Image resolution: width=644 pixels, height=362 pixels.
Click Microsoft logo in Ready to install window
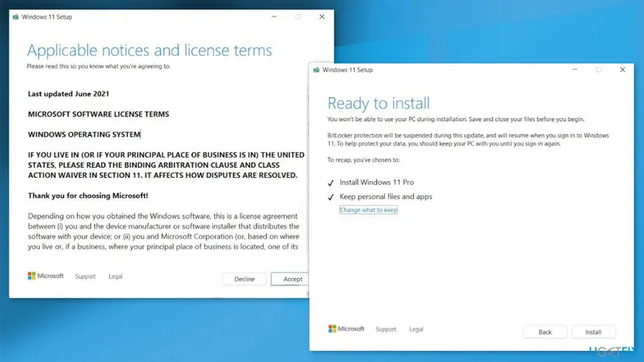click(346, 329)
